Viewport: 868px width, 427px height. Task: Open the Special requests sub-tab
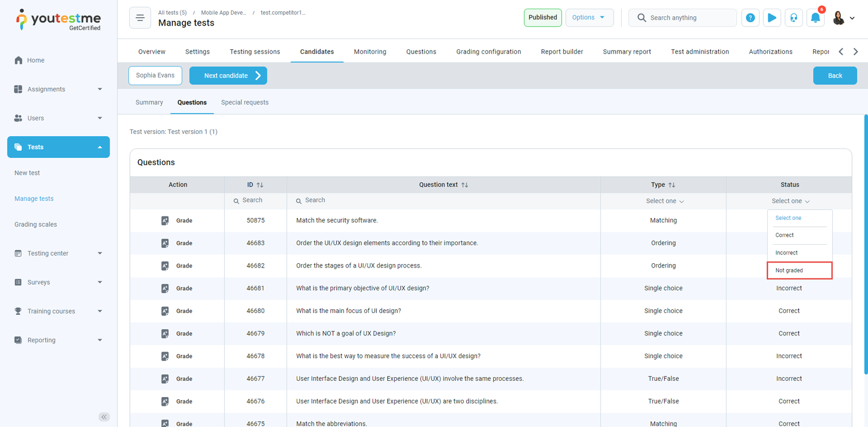point(245,103)
